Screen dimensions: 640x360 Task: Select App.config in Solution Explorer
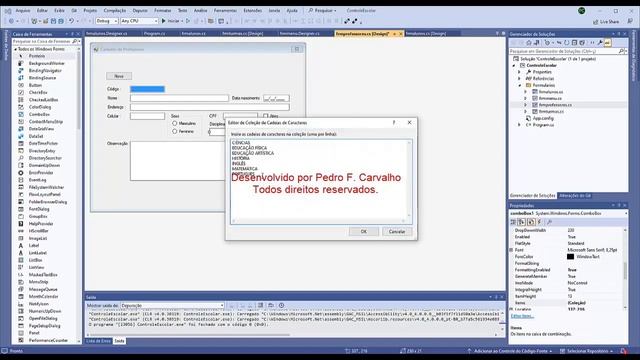click(543, 118)
